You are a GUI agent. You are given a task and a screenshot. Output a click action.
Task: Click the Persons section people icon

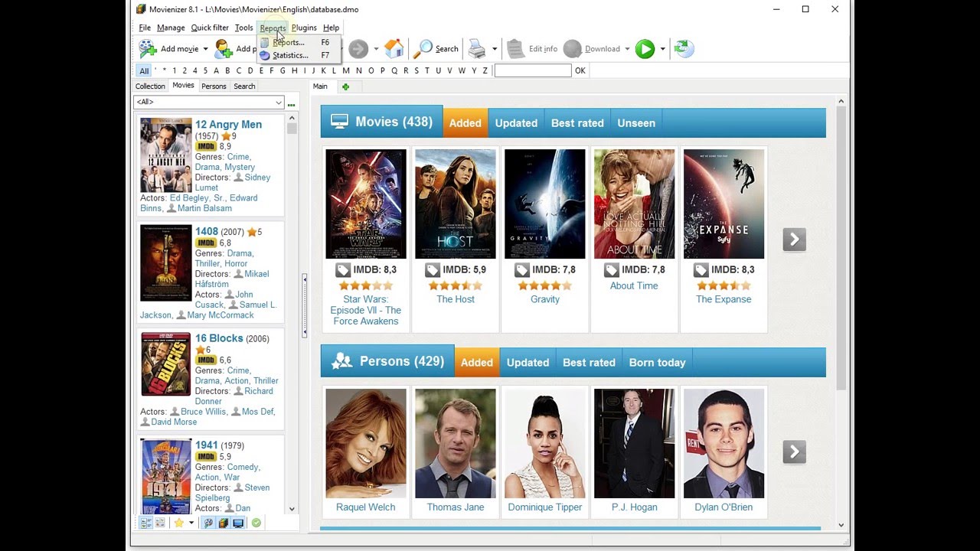(341, 361)
